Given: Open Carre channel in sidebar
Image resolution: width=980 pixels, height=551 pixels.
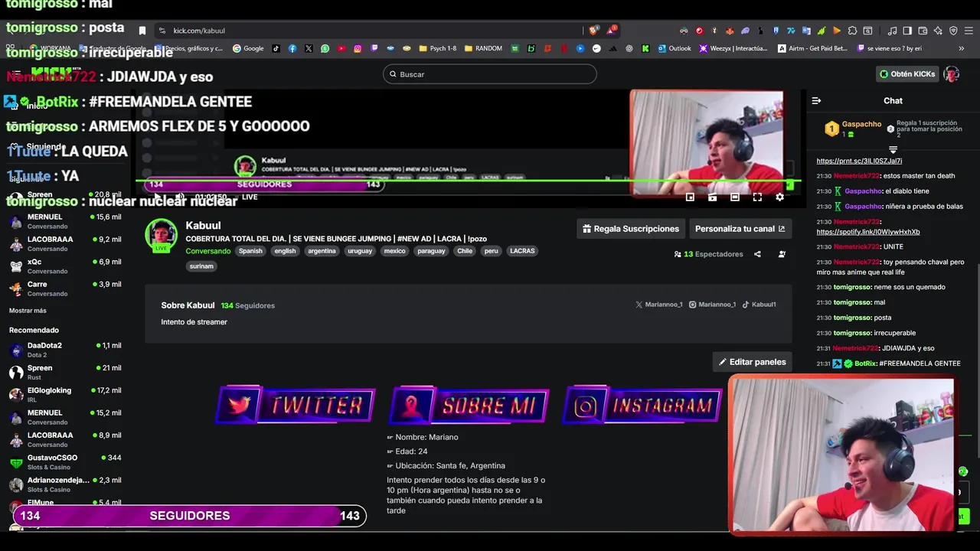Looking at the screenshot, I should [65, 288].
